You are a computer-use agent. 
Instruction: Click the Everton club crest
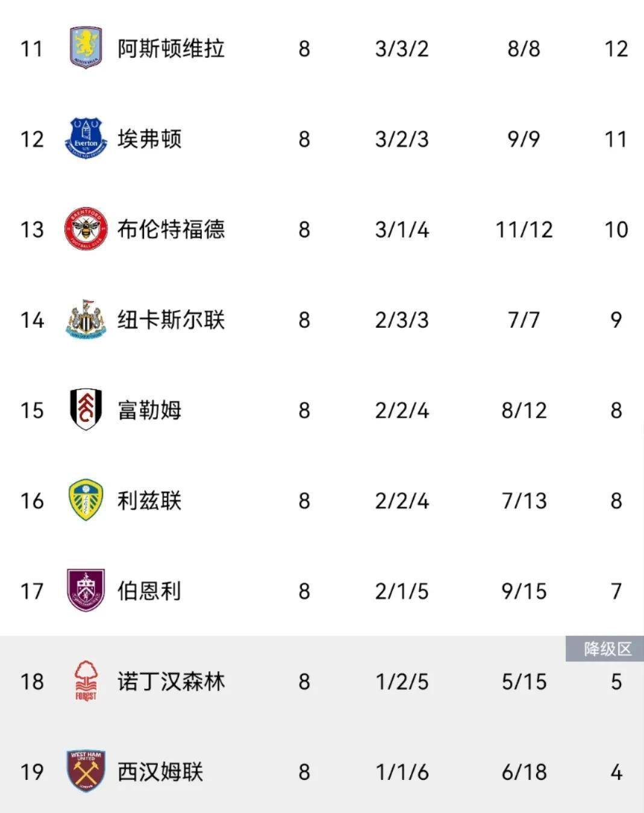click(86, 139)
